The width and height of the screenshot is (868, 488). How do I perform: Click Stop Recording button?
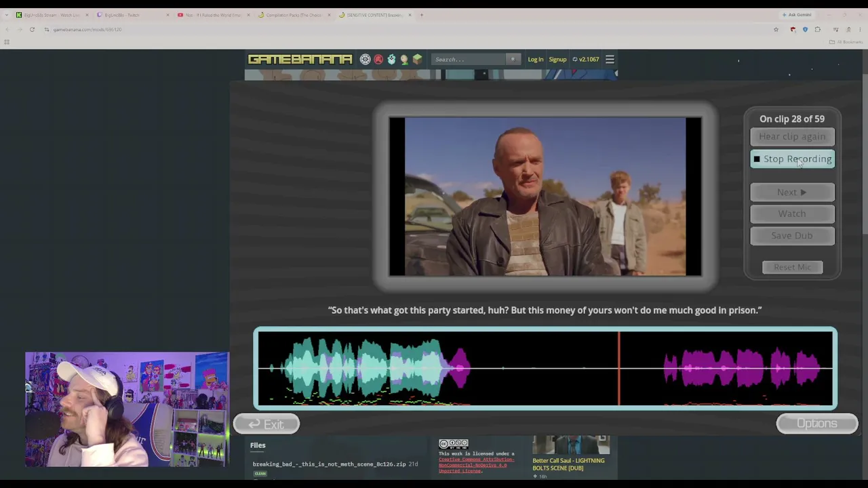tap(792, 159)
